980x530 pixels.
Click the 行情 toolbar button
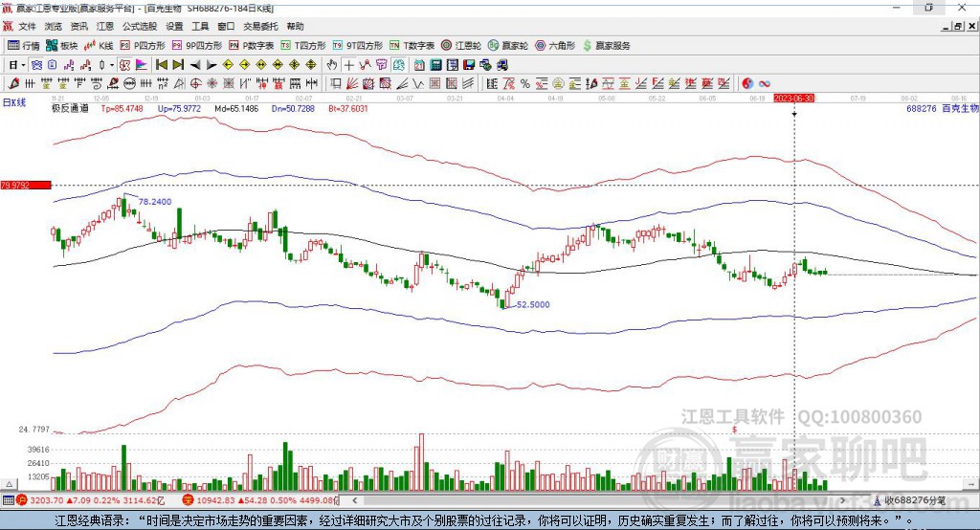click(24, 46)
